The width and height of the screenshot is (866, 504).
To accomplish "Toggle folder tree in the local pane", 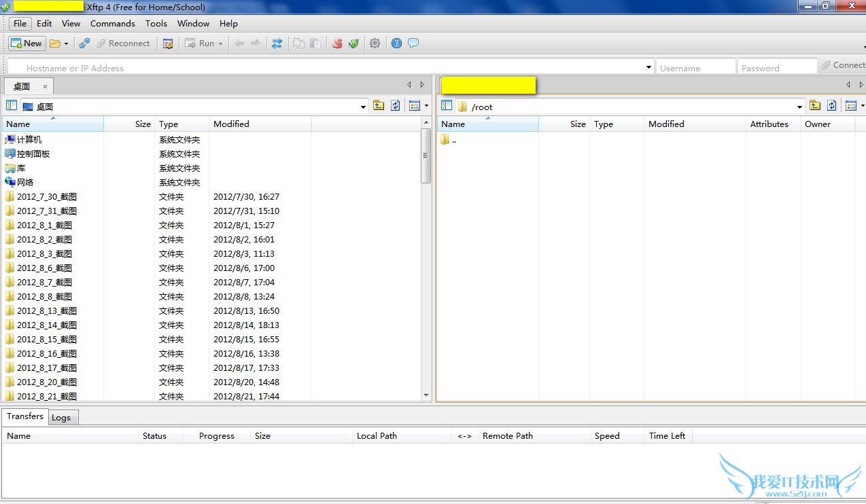I will click(12, 106).
